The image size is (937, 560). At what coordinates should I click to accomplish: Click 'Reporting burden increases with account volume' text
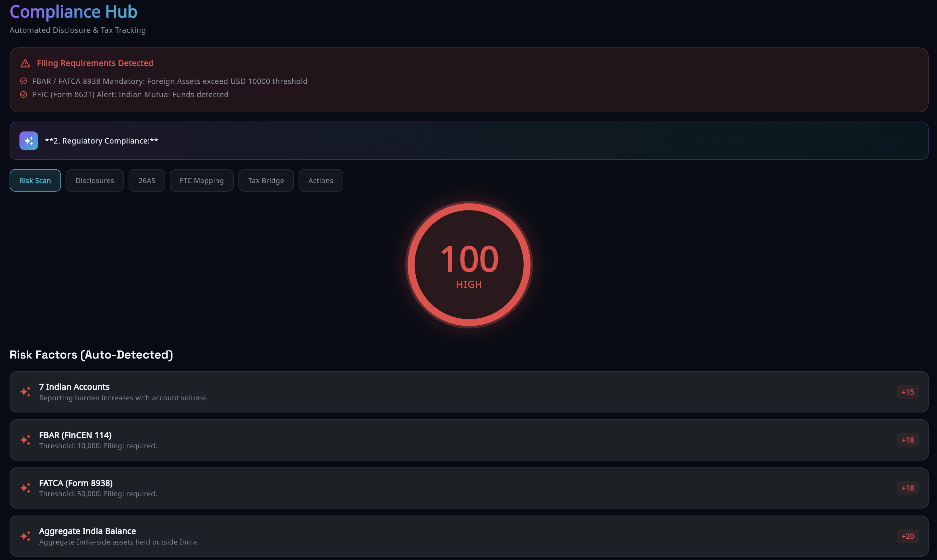point(123,398)
